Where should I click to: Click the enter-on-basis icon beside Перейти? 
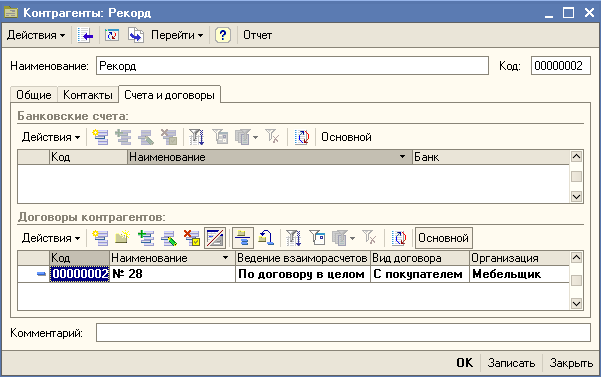136,35
